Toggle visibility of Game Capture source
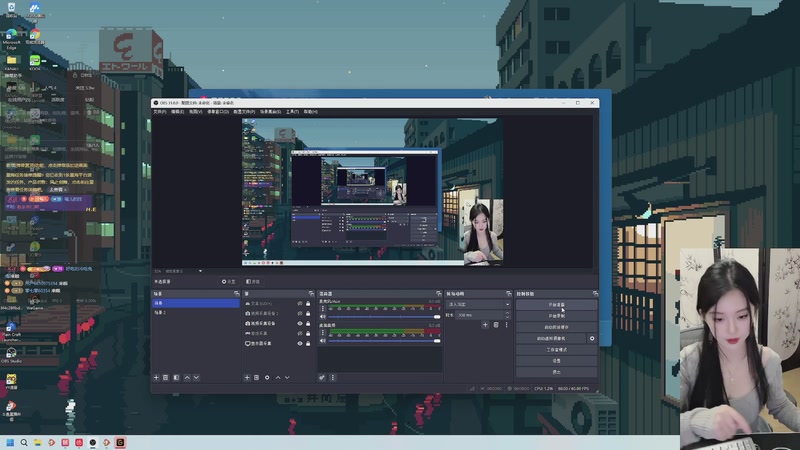800x450 pixels. click(300, 333)
